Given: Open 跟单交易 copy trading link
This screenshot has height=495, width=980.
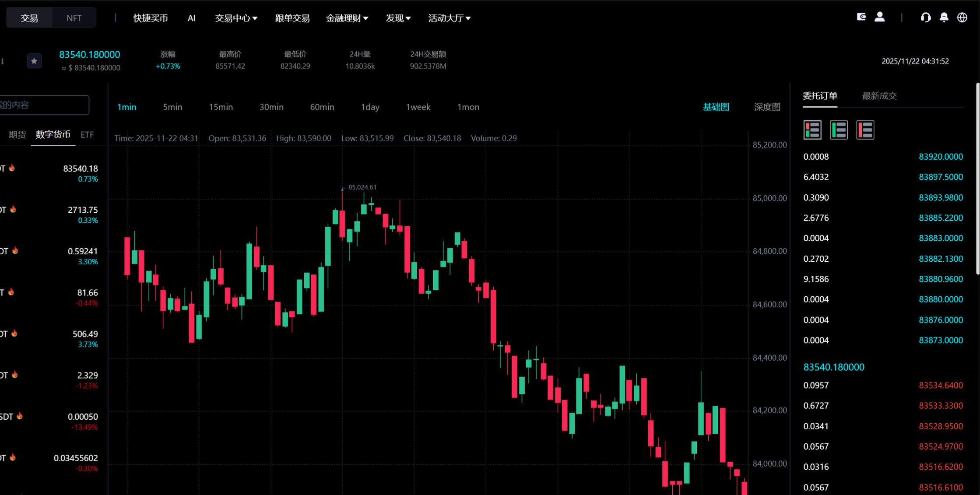Looking at the screenshot, I should [x=292, y=18].
